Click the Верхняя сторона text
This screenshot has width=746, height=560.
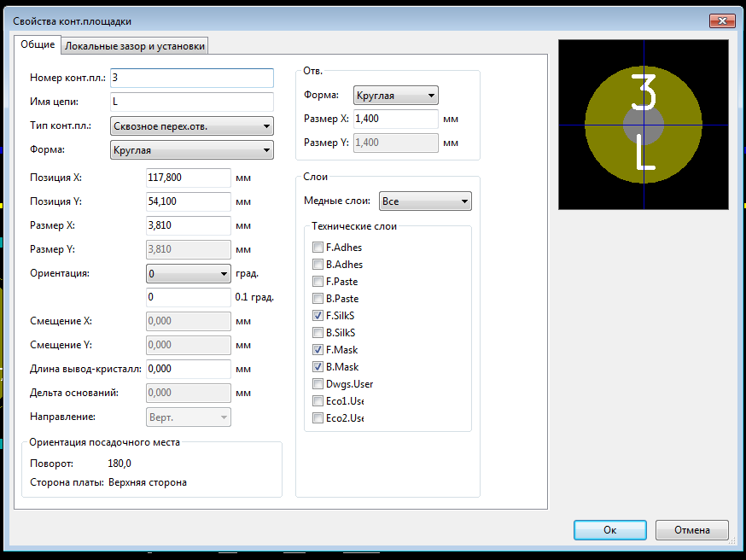tap(148, 482)
